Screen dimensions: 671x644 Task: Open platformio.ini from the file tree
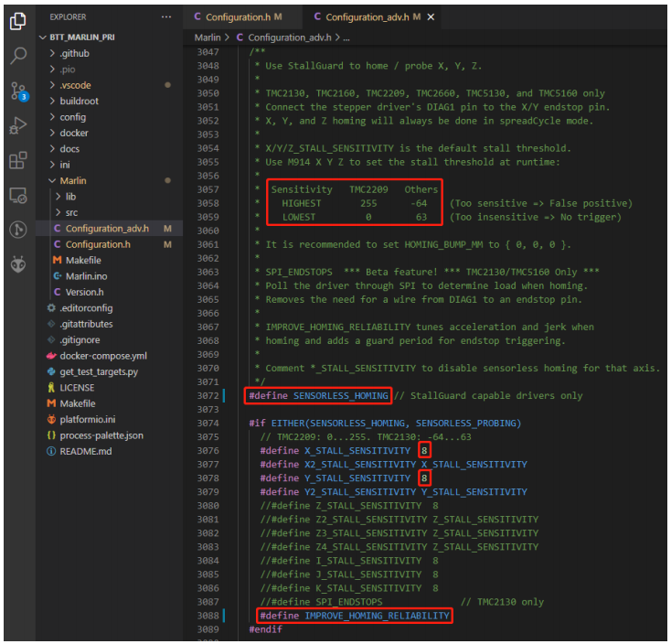[x=90, y=419]
